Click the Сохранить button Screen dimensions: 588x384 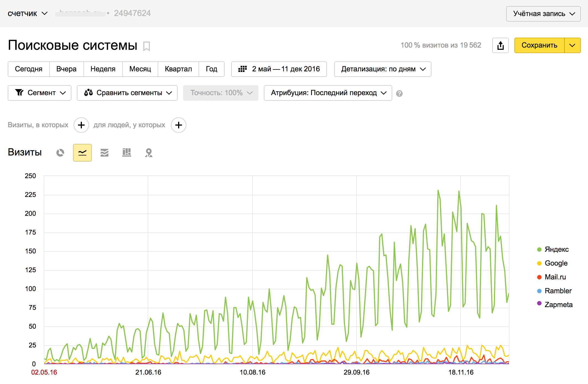(x=539, y=45)
